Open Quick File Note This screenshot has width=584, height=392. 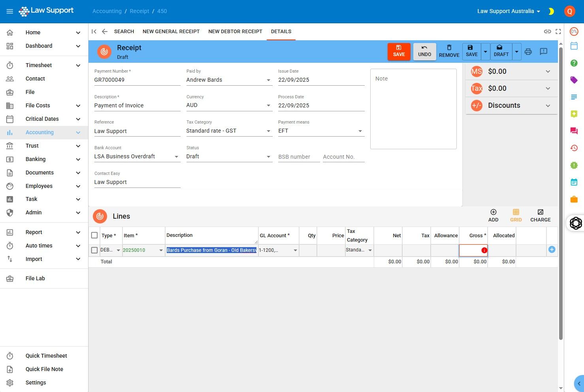(x=44, y=369)
